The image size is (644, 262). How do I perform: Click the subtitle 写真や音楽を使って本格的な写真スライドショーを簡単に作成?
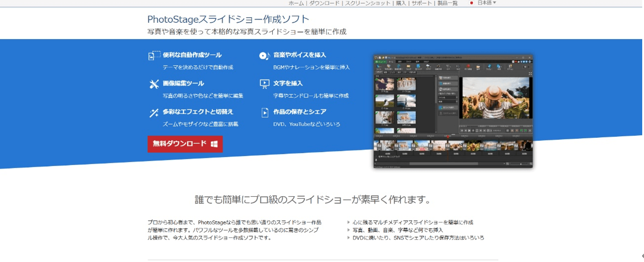(247, 32)
